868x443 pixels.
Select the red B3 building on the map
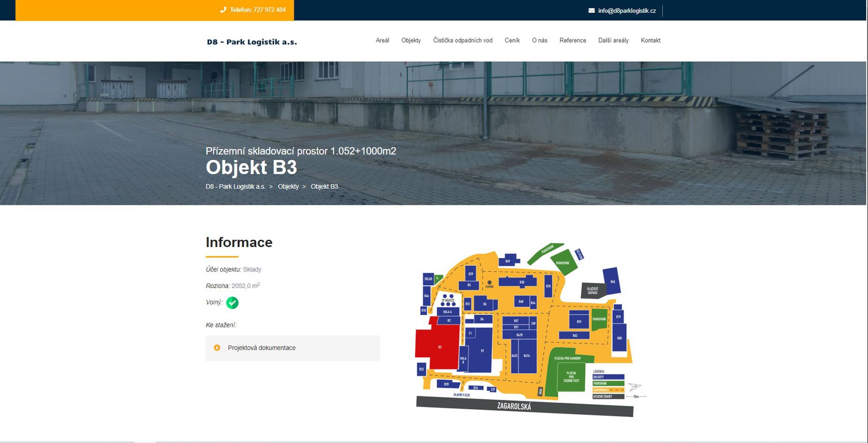(437, 347)
